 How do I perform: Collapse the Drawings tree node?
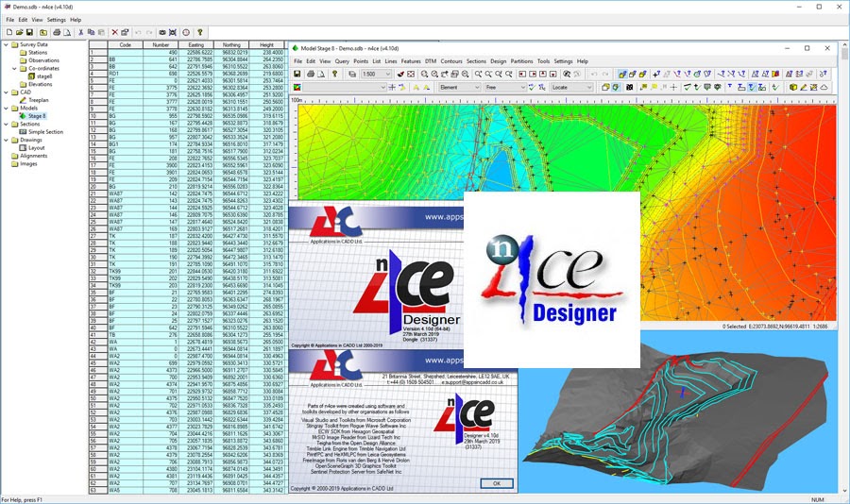[x=7, y=140]
